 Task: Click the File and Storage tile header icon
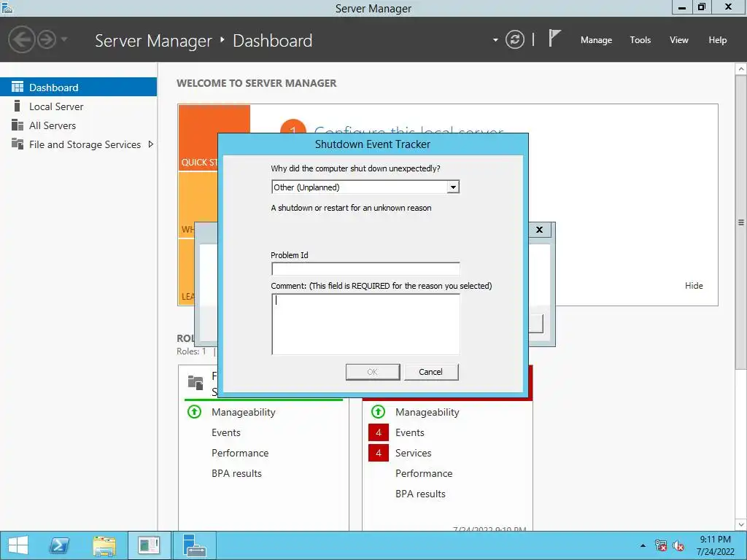[x=196, y=382]
